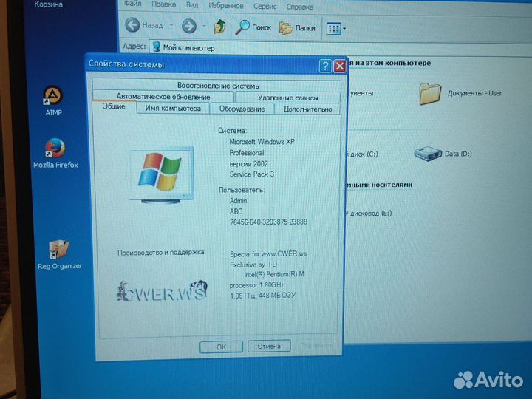Expand the Назад history dropdown arrow
The width and height of the screenshot is (532, 399).
171,25
